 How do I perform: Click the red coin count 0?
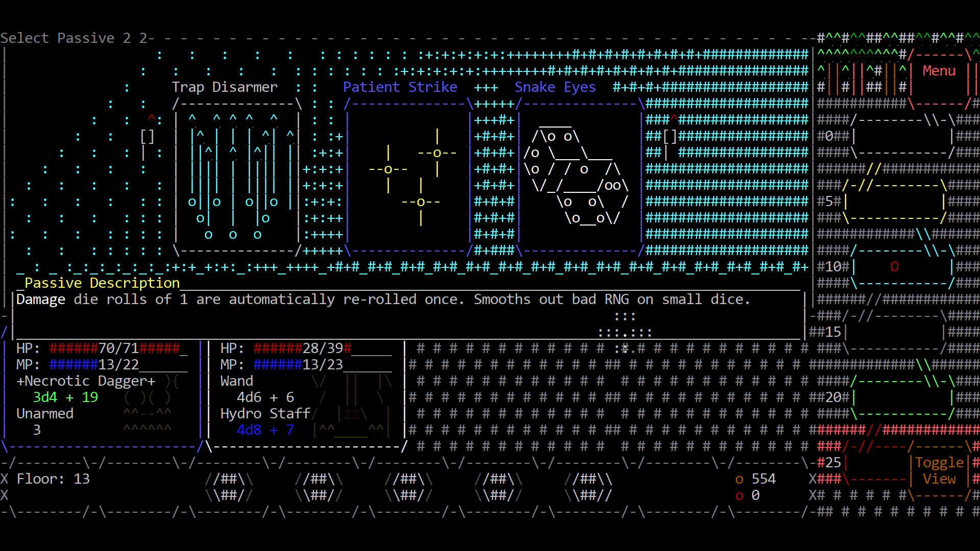(747, 495)
